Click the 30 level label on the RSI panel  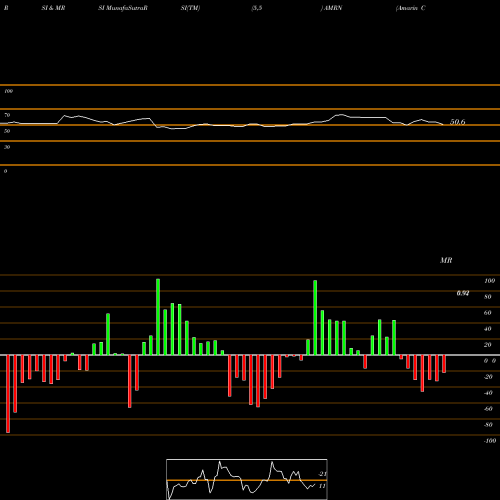[7, 147]
